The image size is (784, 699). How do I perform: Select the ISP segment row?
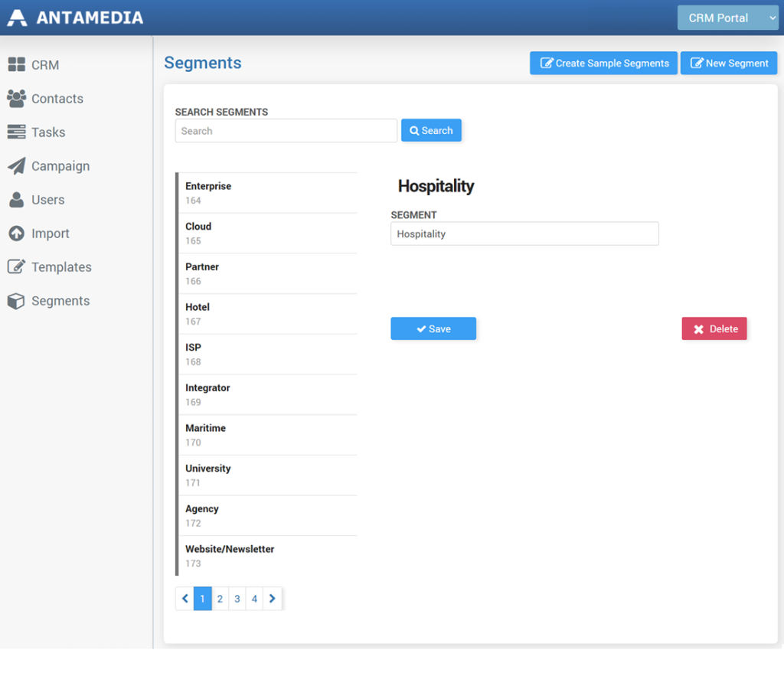click(x=268, y=354)
